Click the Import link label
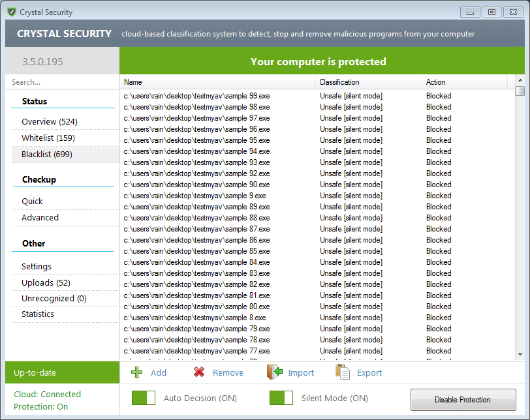 [x=301, y=373]
